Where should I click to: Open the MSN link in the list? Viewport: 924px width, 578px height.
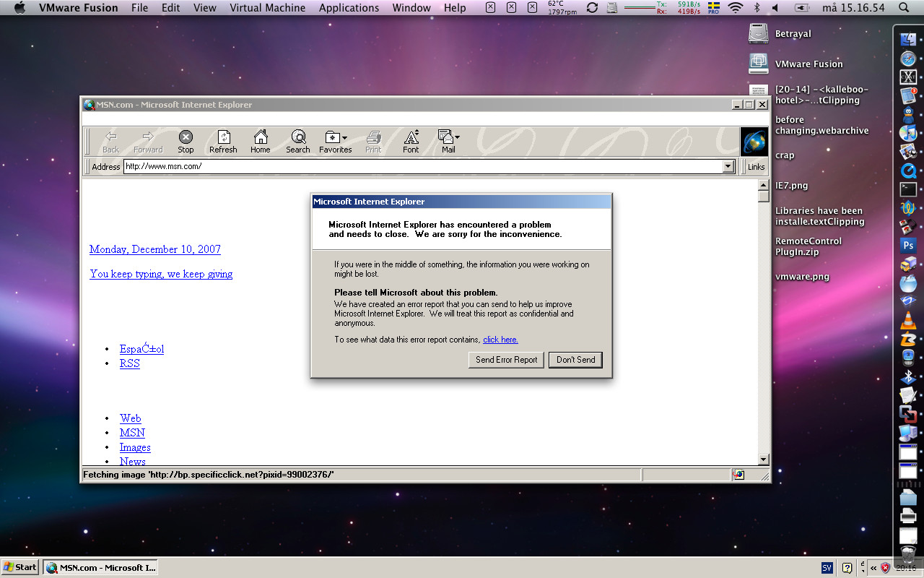(132, 433)
